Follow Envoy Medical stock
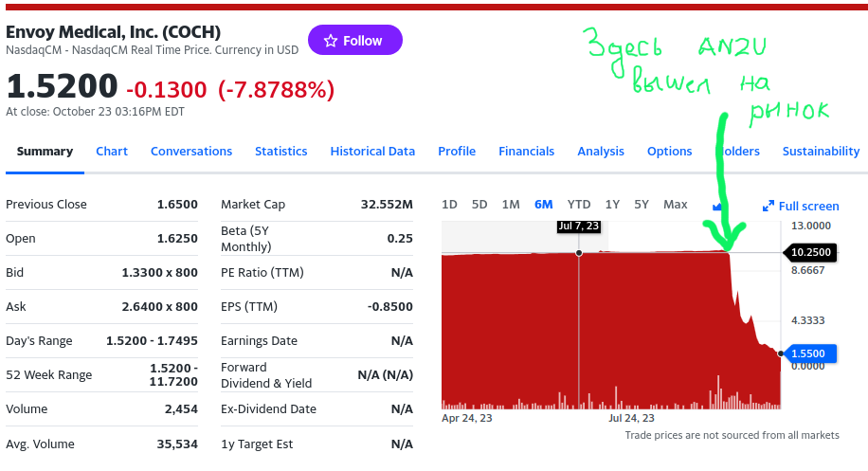868x471 pixels. (x=354, y=40)
